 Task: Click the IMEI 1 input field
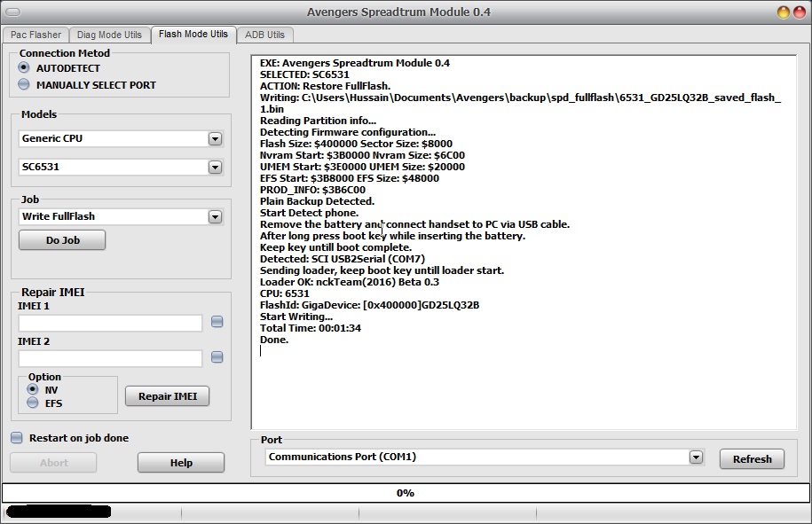(x=110, y=323)
